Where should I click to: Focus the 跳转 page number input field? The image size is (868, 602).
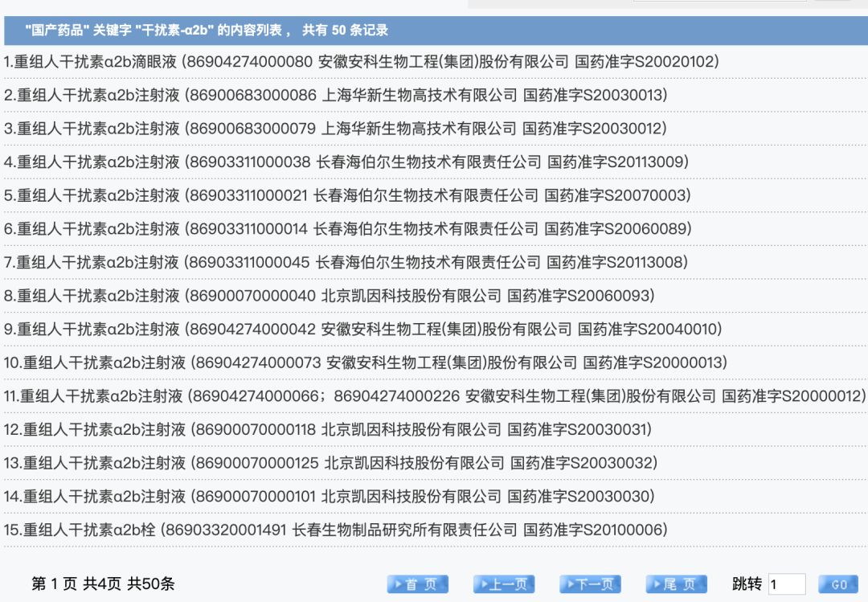[x=787, y=584]
